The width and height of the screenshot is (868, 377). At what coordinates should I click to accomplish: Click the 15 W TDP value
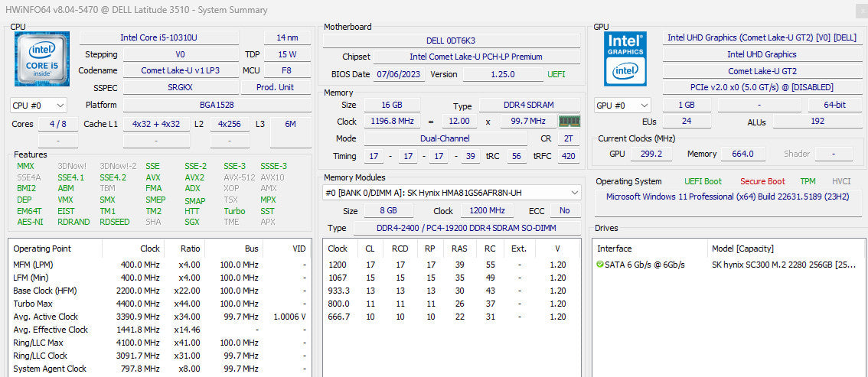(x=287, y=54)
